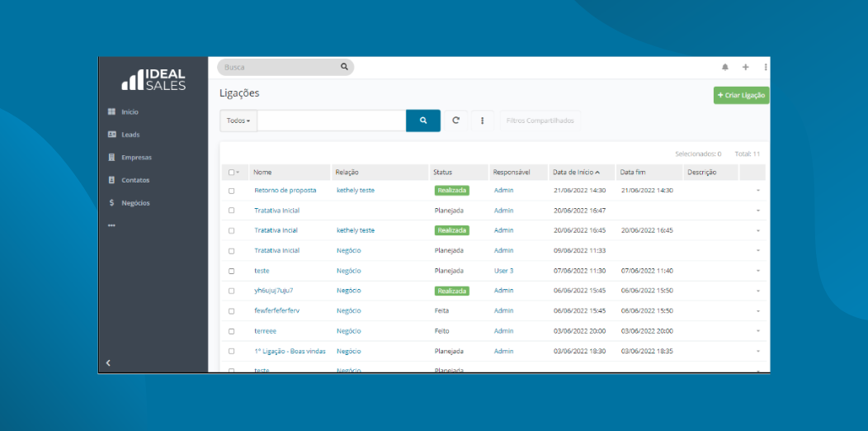Screen dimensions: 868x431
Task: Open row actions for 20/06/2022 16:47 row
Action: point(757,211)
